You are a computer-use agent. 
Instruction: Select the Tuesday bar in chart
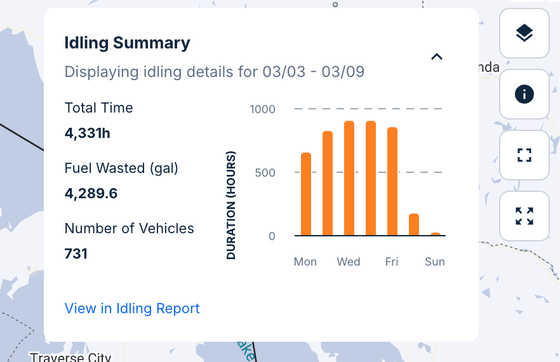click(328, 183)
